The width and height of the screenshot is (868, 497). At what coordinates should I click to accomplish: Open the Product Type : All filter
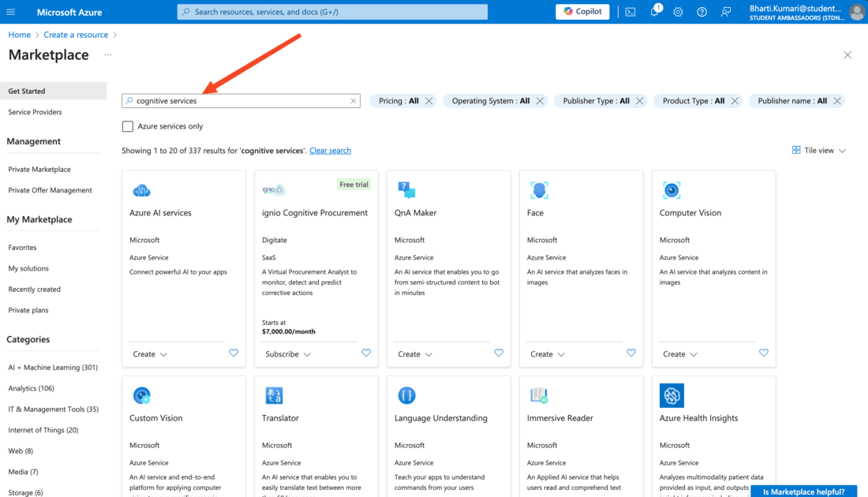coord(694,101)
